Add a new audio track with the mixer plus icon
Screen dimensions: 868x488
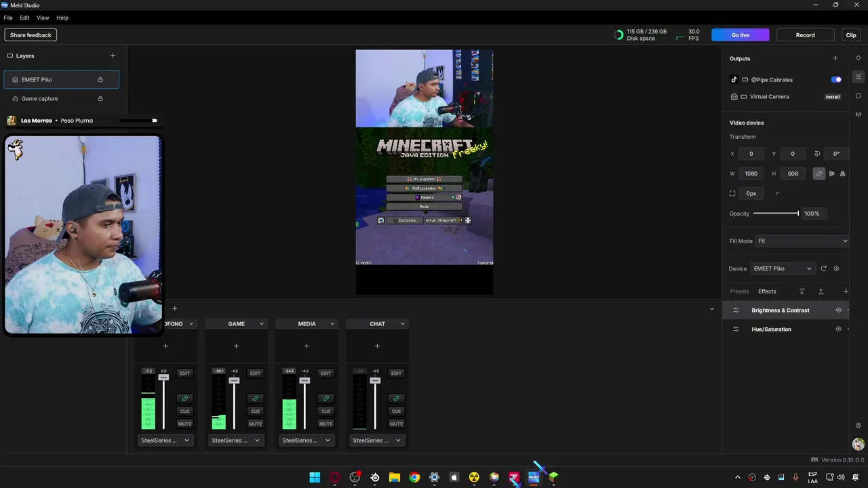[x=174, y=308]
